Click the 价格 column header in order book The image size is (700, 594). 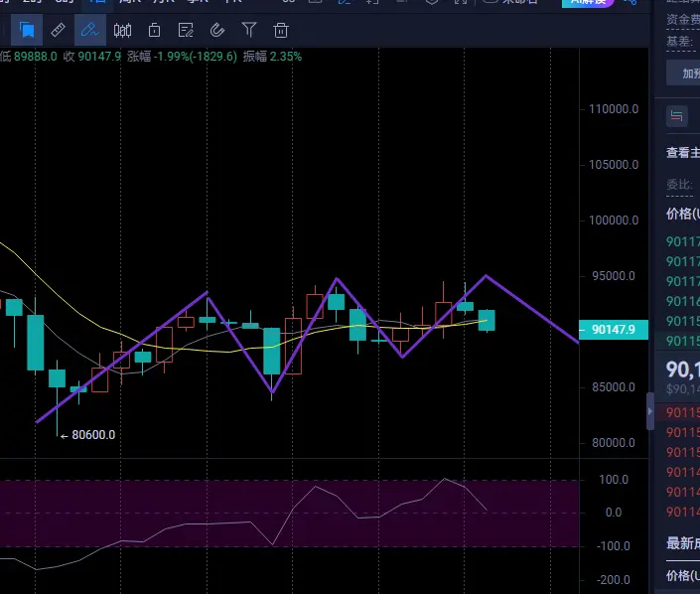coord(683,215)
